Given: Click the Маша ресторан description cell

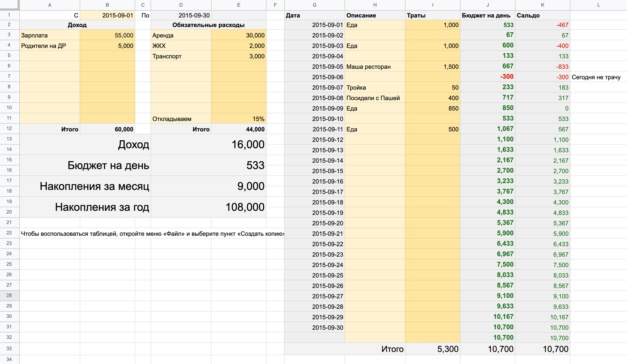Looking at the screenshot, I should click(x=375, y=67).
